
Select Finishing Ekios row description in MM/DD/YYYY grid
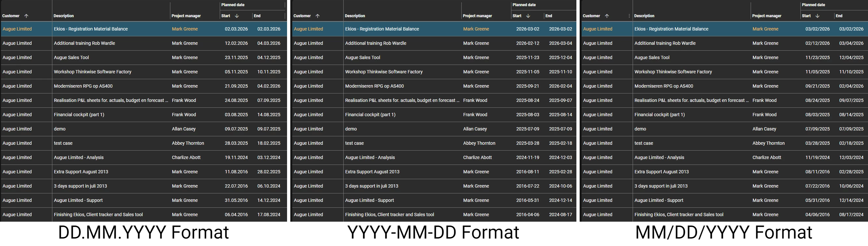pyautogui.click(x=678, y=215)
